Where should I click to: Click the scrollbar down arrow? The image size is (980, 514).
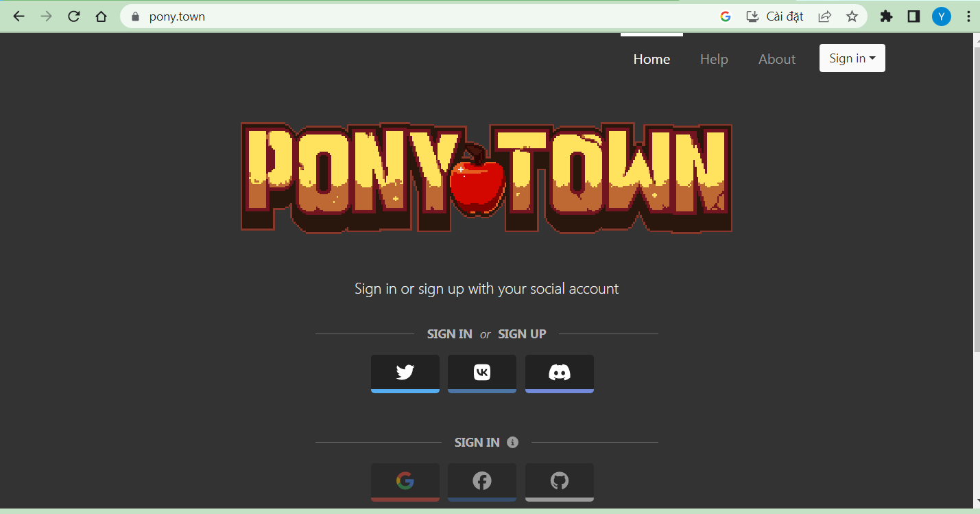pos(977,503)
